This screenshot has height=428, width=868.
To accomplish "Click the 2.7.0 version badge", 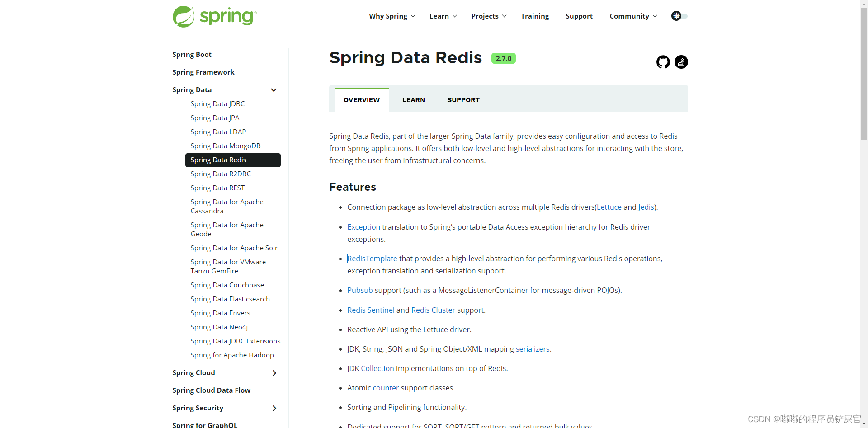I will tap(504, 58).
